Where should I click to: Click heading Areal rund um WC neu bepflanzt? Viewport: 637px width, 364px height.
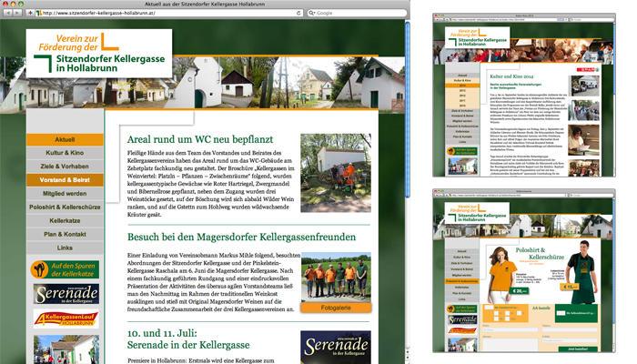pos(200,139)
